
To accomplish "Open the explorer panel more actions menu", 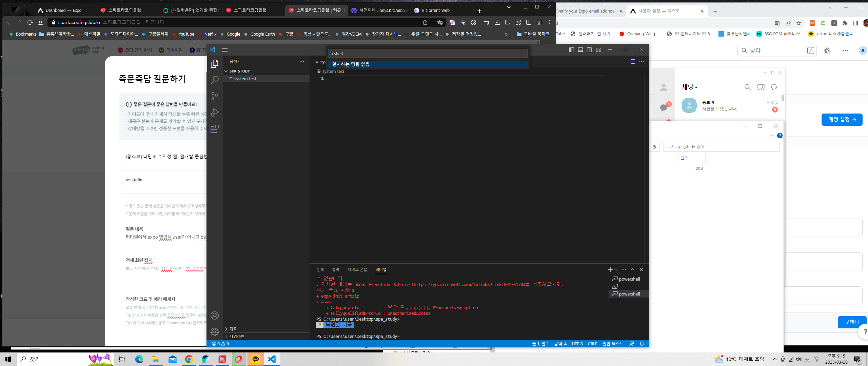I will [x=302, y=62].
